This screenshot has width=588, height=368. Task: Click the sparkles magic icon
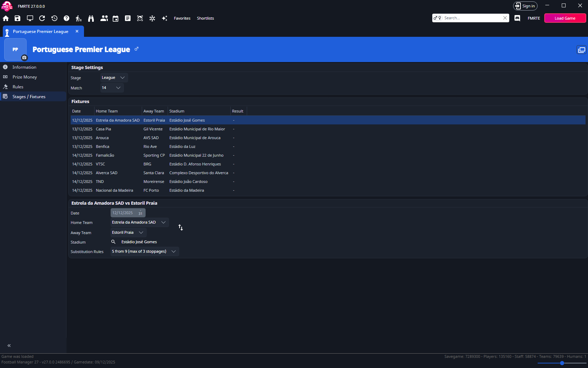164,18
